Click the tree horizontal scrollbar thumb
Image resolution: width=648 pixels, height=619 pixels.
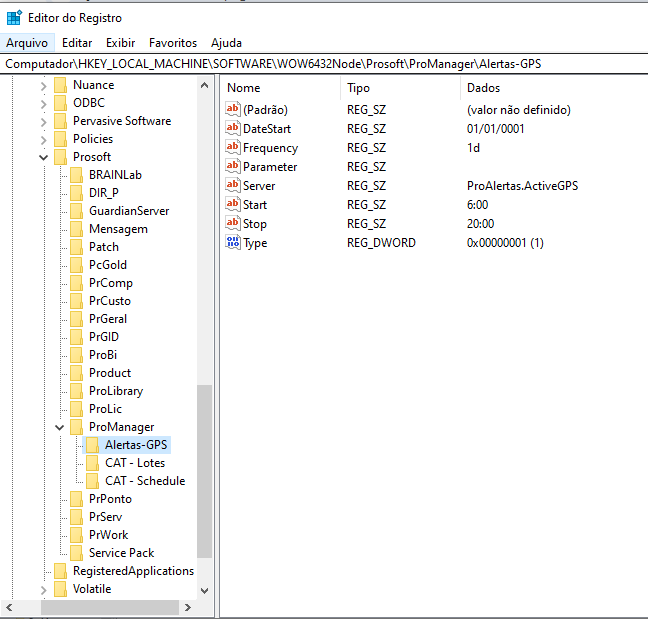(110, 607)
